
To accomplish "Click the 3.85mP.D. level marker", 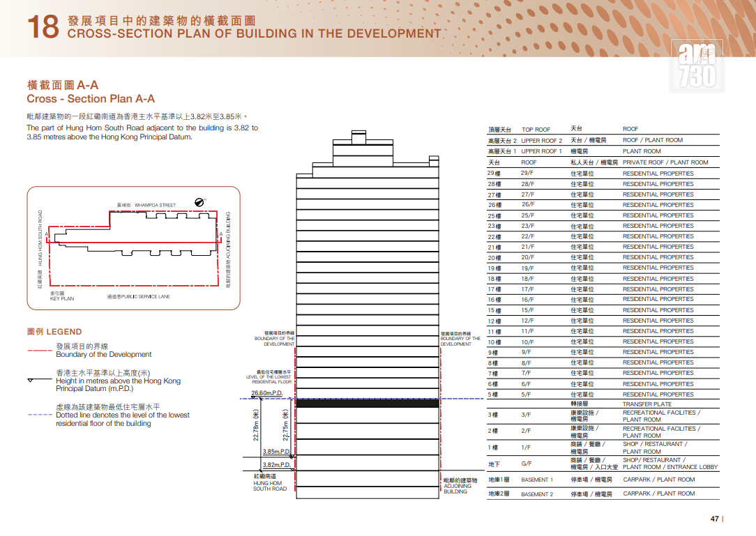I will click(277, 452).
